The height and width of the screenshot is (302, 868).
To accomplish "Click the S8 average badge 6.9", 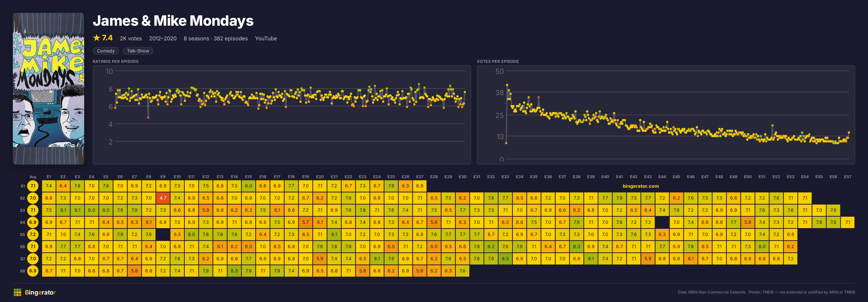I will (x=33, y=271).
